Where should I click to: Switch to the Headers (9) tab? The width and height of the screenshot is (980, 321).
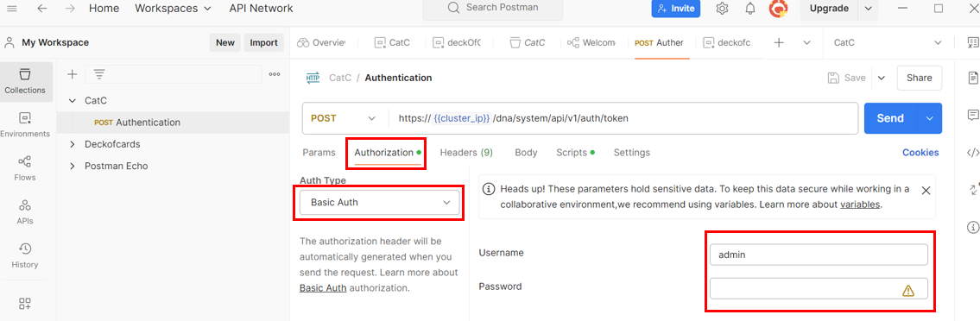pyautogui.click(x=466, y=153)
